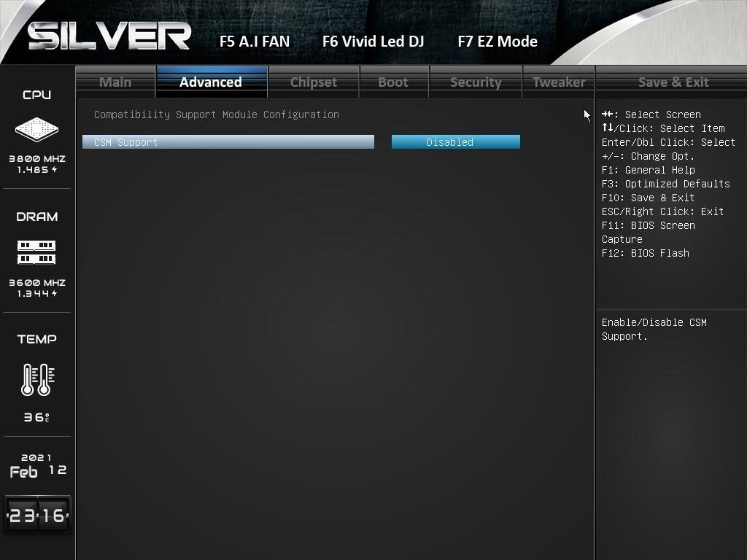Select the Advanced tab
Image resolution: width=747 pixels, height=560 pixels.
[212, 82]
